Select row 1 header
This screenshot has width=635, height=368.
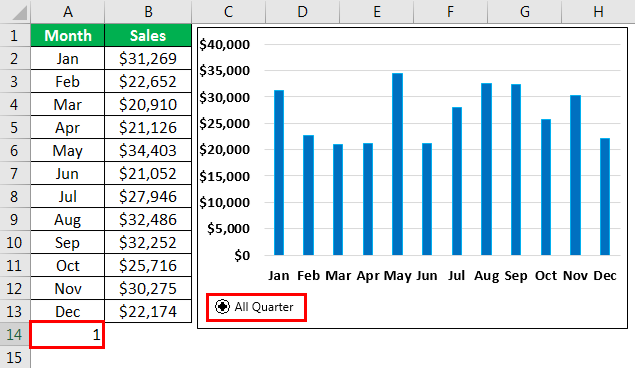15,35
